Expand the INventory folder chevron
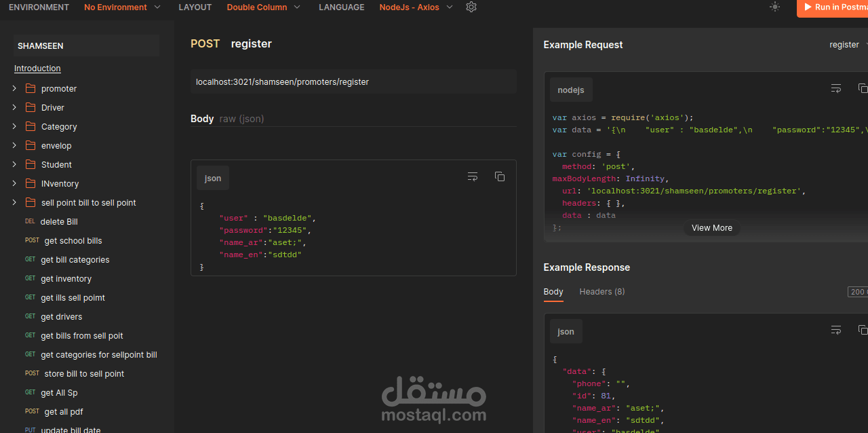 [14, 183]
